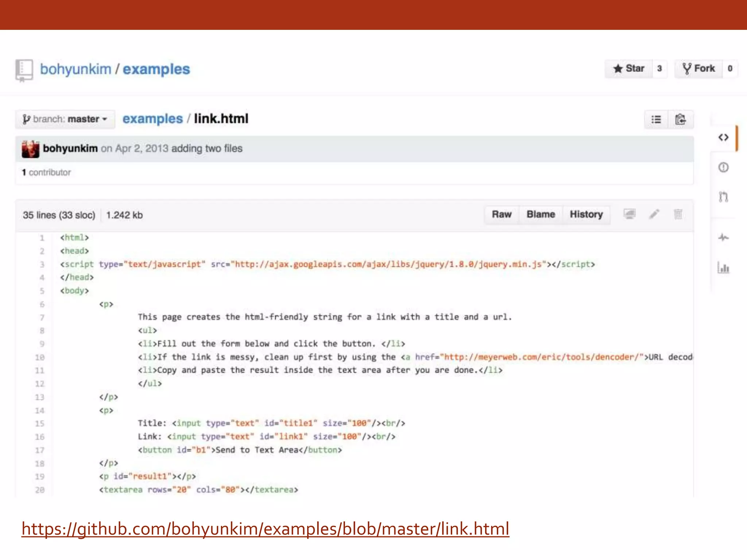747x560 pixels.
Task: Copy file path with the clipboard icon
Action: click(681, 120)
